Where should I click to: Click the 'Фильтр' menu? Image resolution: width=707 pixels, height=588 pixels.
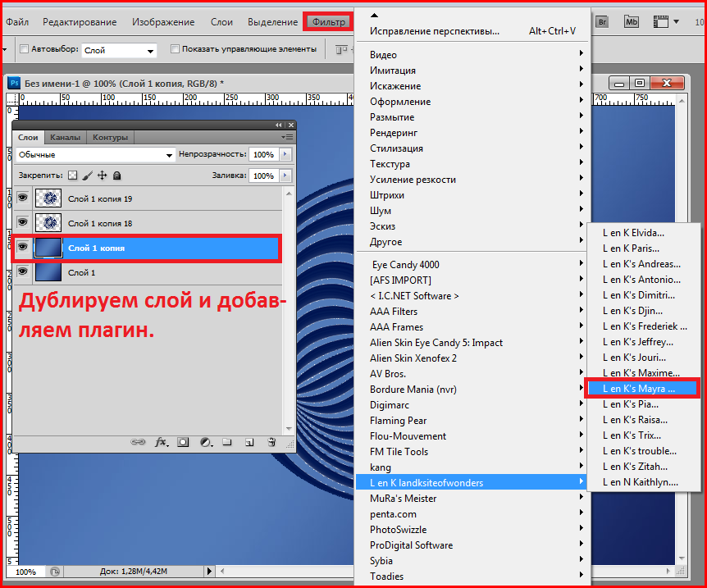tap(329, 21)
